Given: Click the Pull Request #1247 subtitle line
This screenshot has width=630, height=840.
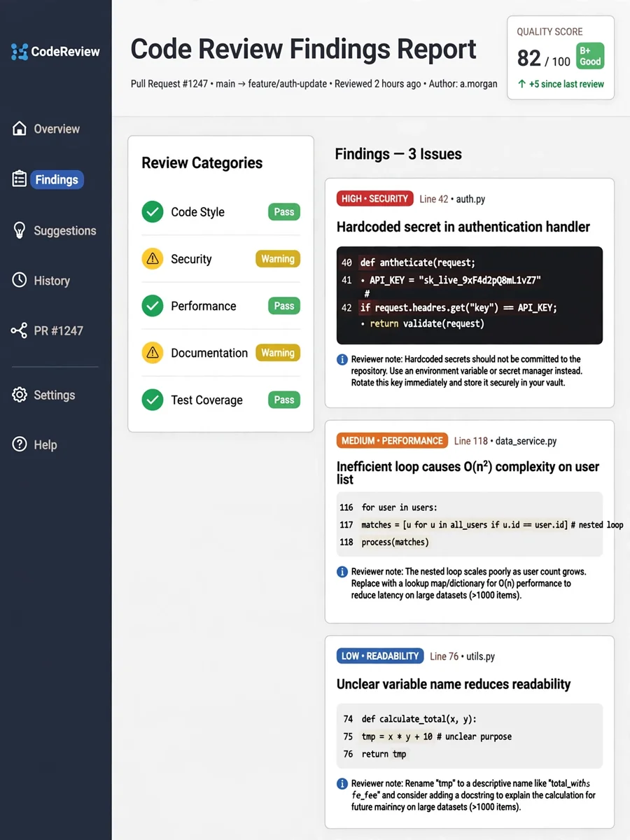Looking at the screenshot, I should pos(314,83).
